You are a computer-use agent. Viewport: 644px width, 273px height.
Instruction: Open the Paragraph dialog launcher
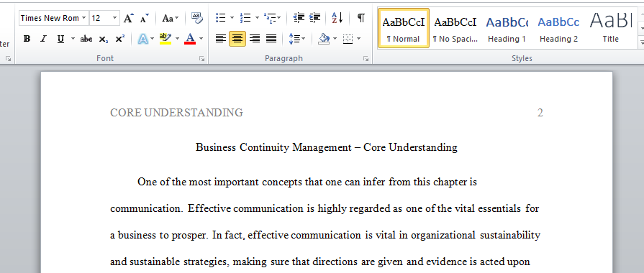point(366,59)
